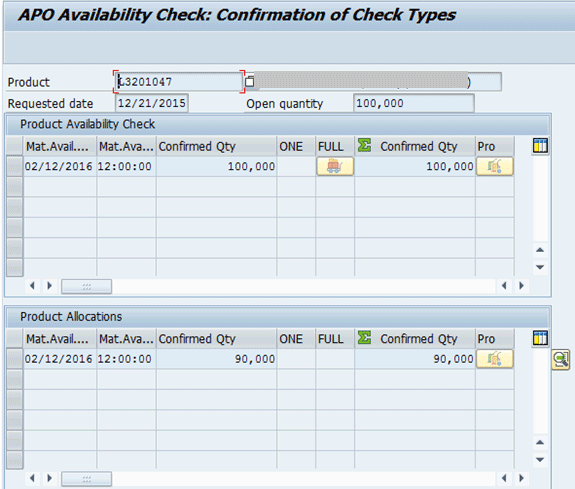Click the magnifier detail icon beside Product Allocations
Screen dimensions: 575x489
pos(561,360)
